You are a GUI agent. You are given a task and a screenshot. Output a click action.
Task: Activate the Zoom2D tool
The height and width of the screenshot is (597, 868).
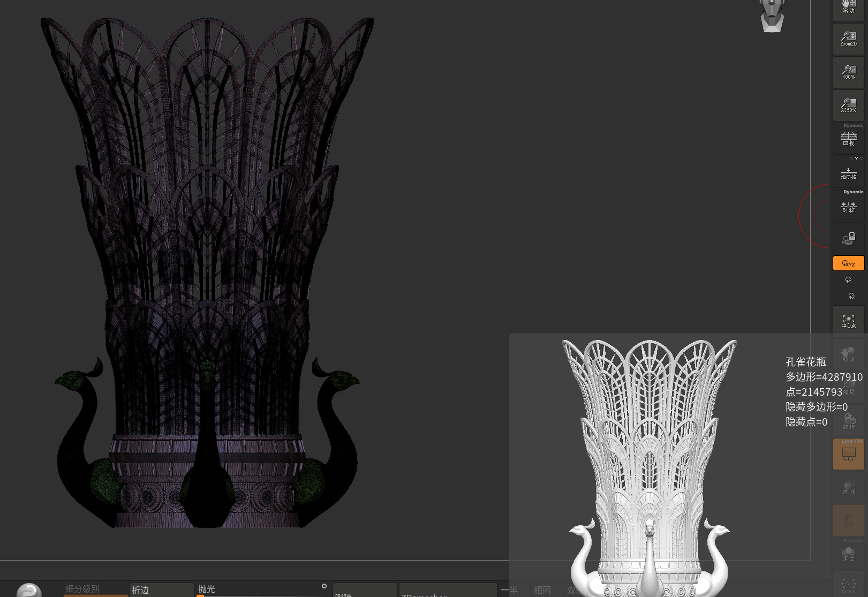coord(849,39)
